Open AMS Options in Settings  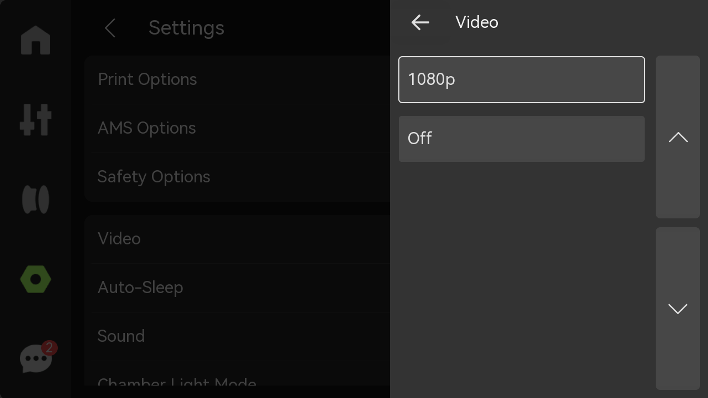237,128
